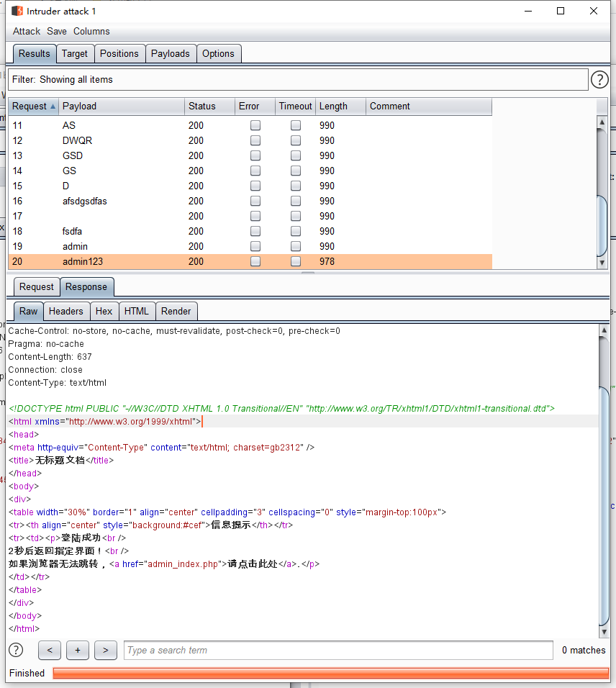Select row with payload fsdfa
This screenshot has height=688, width=616.
250,231
